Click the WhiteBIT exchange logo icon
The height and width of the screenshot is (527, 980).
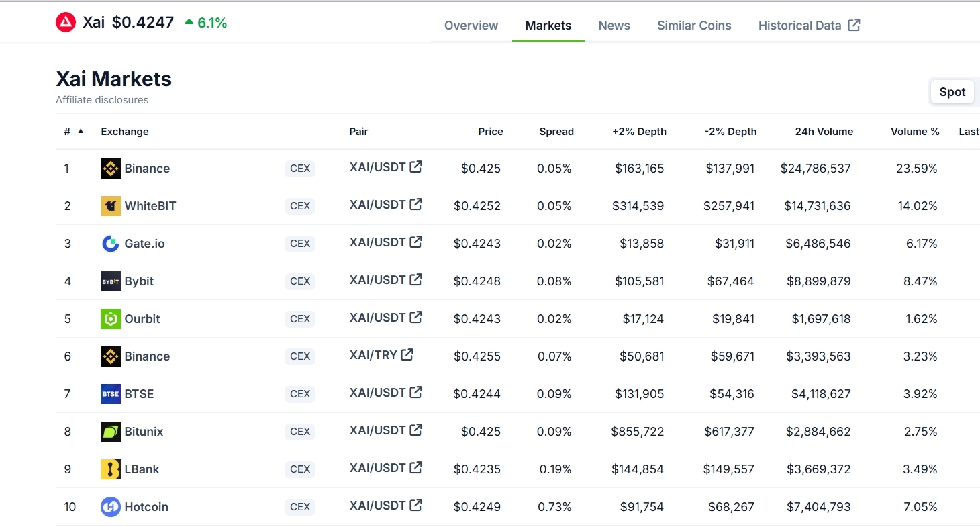point(110,206)
